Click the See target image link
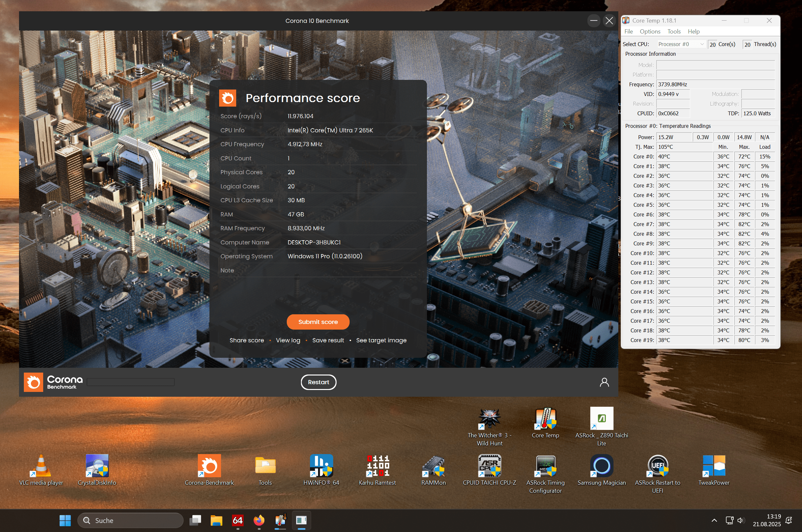802x532 pixels. [381, 340]
